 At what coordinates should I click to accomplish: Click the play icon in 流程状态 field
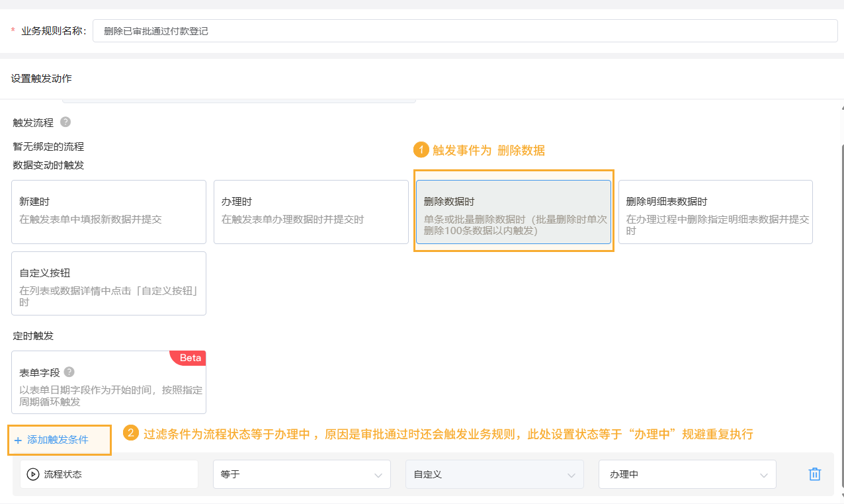pos(33,474)
